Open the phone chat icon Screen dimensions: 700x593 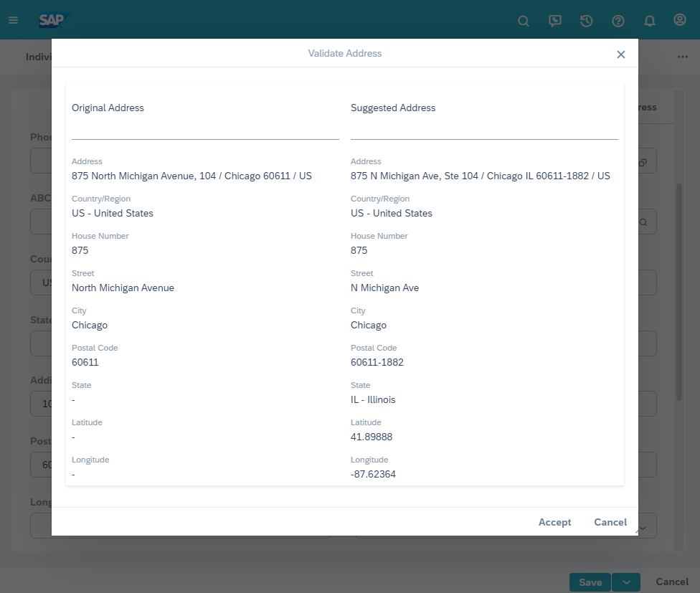pos(555,21)
